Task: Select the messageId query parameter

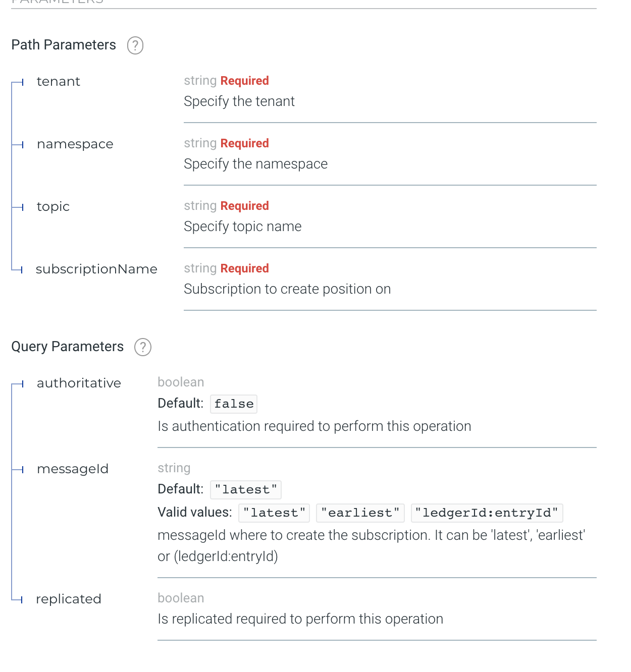Action: pos(73,469)
